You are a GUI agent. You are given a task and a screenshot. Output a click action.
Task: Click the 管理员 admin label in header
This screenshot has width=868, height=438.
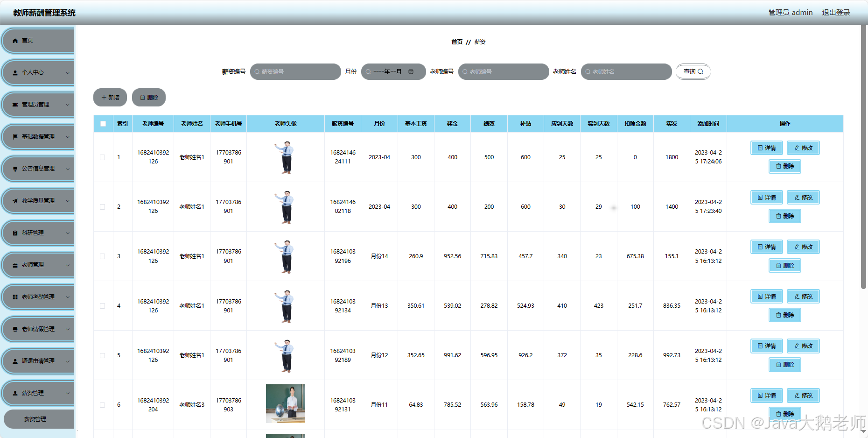[x=791, y=13]
